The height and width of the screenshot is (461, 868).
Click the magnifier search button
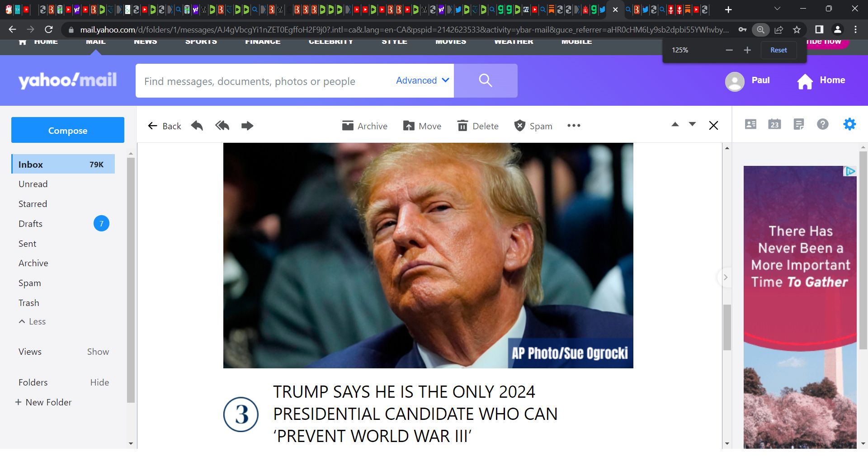coord(486,80)
